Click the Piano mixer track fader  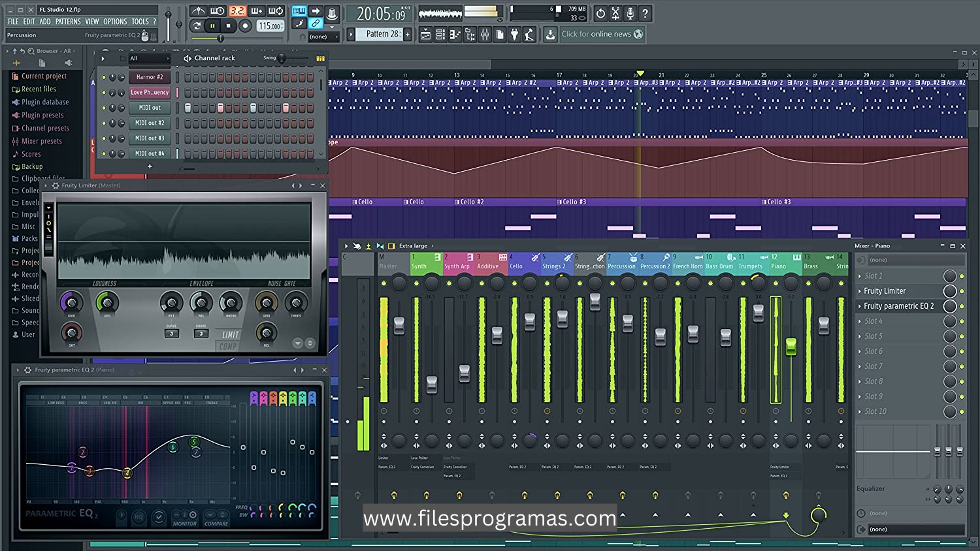point(791,347)
